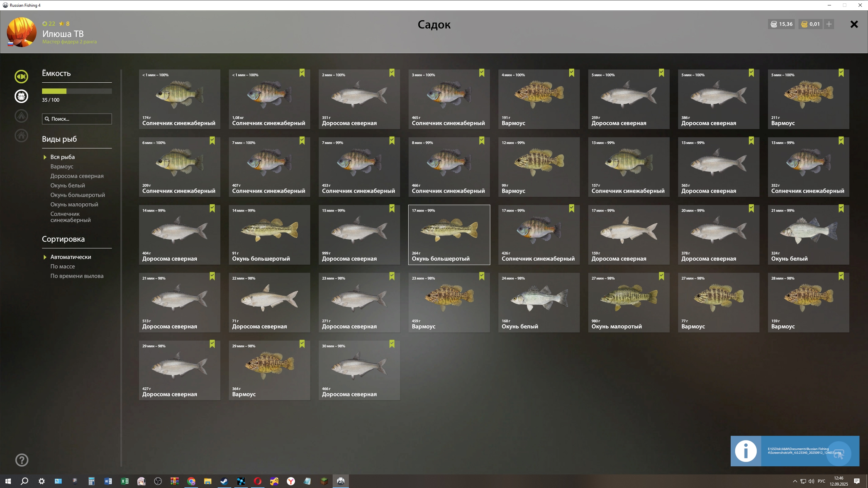Select the 77 г Вармоус card
This screenshot has width=868, height=488.
point(719,303)
